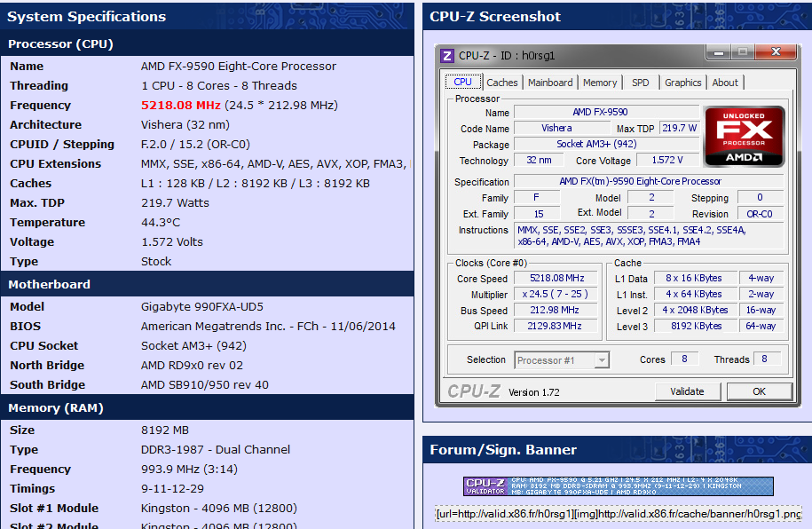The height and width of the screenshot is (529, 812).
Task: Click the Slot #1 Kingston module text
Action: 219,509
